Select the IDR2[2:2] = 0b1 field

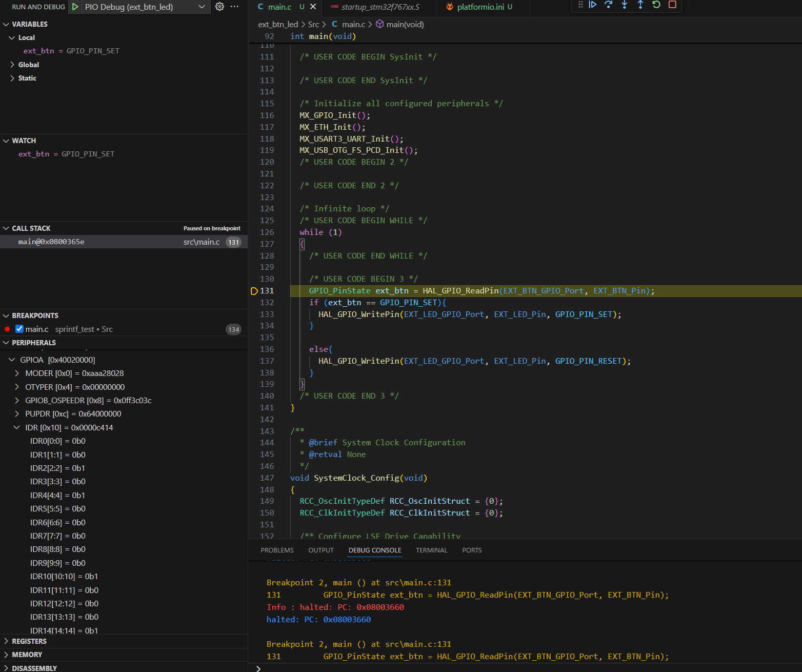point(124,468)
